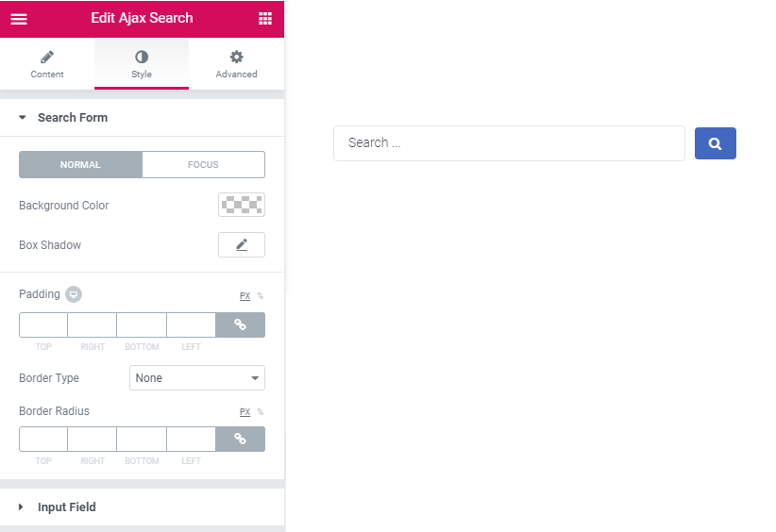The width and height of the screenshot is (776, 532).
Task: Open the Background Color swatch
Action: pos(242,205)
